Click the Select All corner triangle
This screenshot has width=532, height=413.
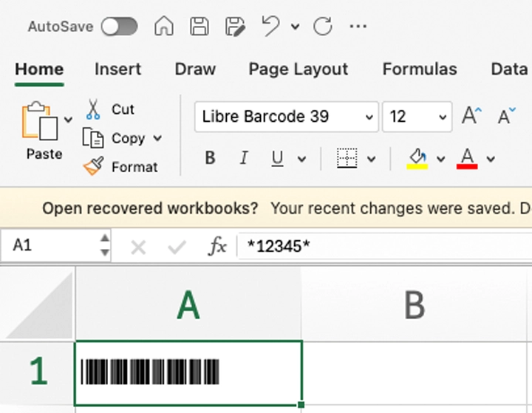tap(38, 304)
